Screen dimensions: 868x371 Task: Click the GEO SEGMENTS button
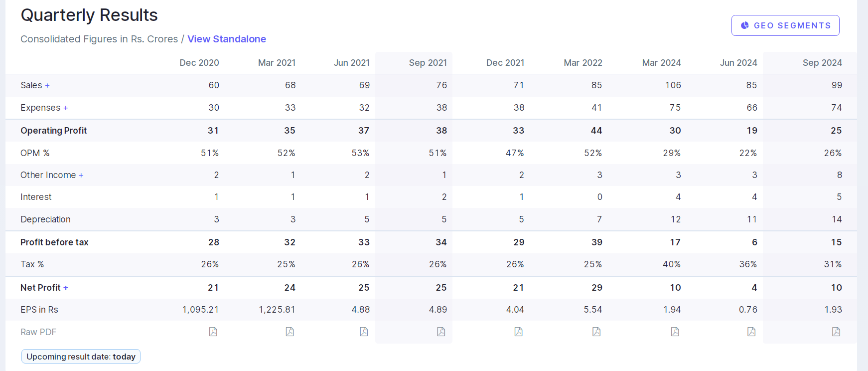point(785,25)
